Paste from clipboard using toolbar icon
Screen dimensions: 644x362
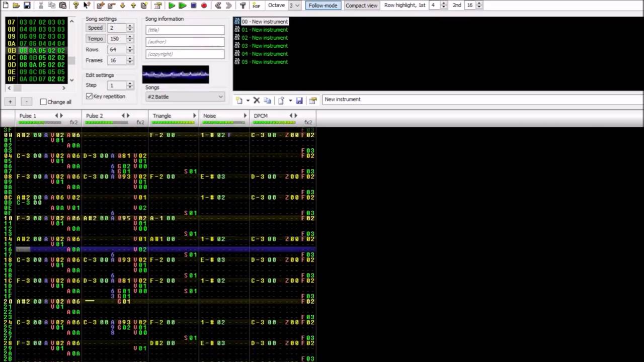(x=63, y=6)
